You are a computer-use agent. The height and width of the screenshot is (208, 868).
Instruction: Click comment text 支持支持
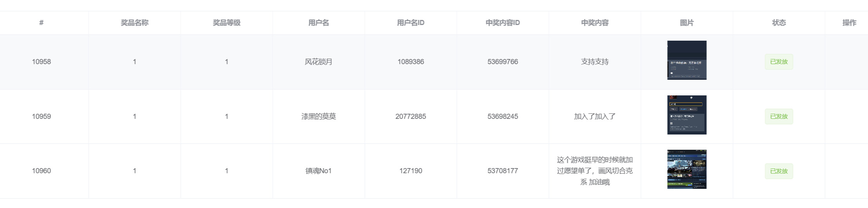[x=595, y=62]
